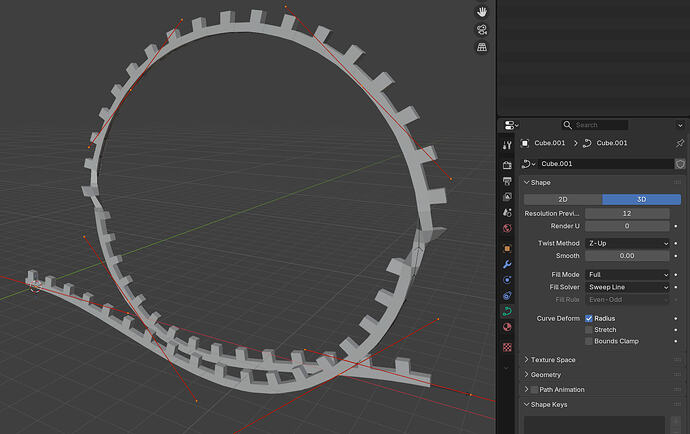Enable the Stretch checkbox

pyautogui.click(x=588, y=329)
